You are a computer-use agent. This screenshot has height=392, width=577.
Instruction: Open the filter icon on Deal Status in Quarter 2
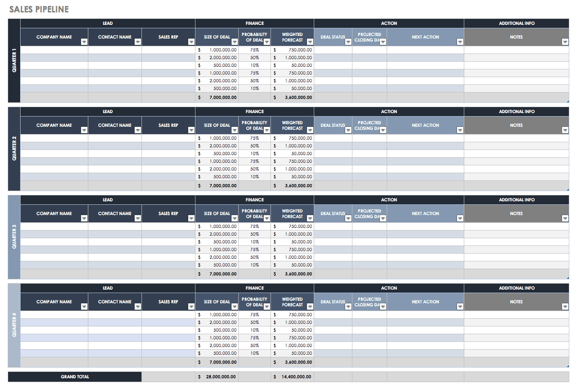(x=348, y=130)
